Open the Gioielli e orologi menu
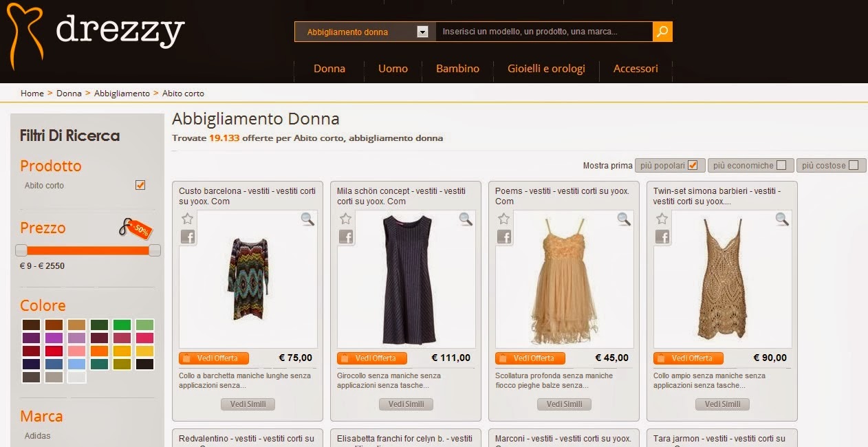This screenshot has width=868, height=447. (546, 69)
